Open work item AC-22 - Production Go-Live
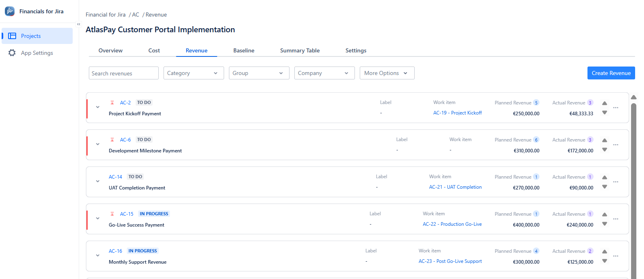Viewport: 644px width, 279px height. [x=452, y=224]
